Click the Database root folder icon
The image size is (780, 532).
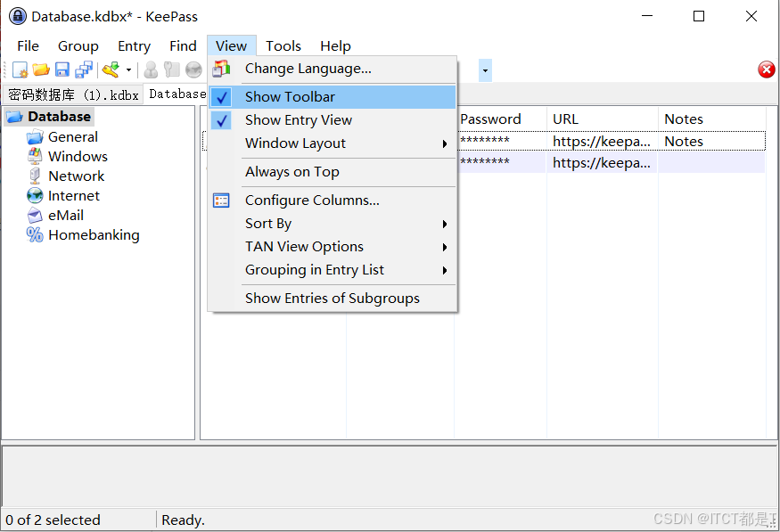tap(14, 117)
